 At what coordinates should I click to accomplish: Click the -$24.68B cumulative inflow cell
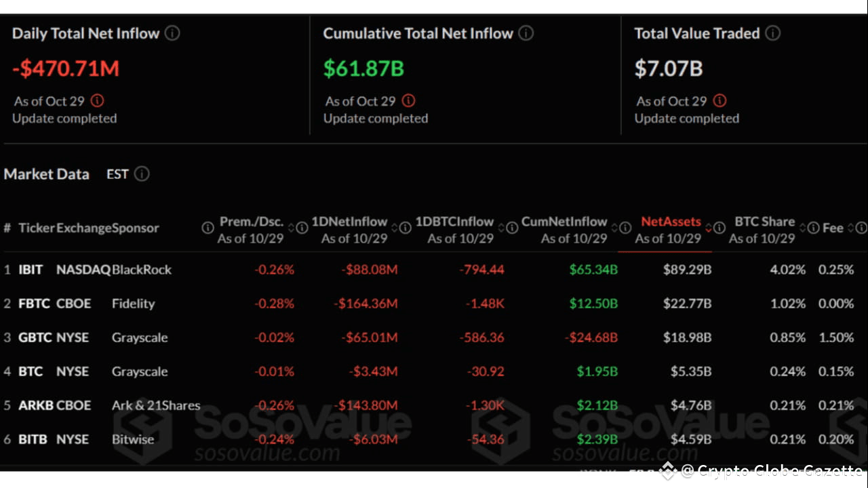pyautogui.click(x=591, y=338)
